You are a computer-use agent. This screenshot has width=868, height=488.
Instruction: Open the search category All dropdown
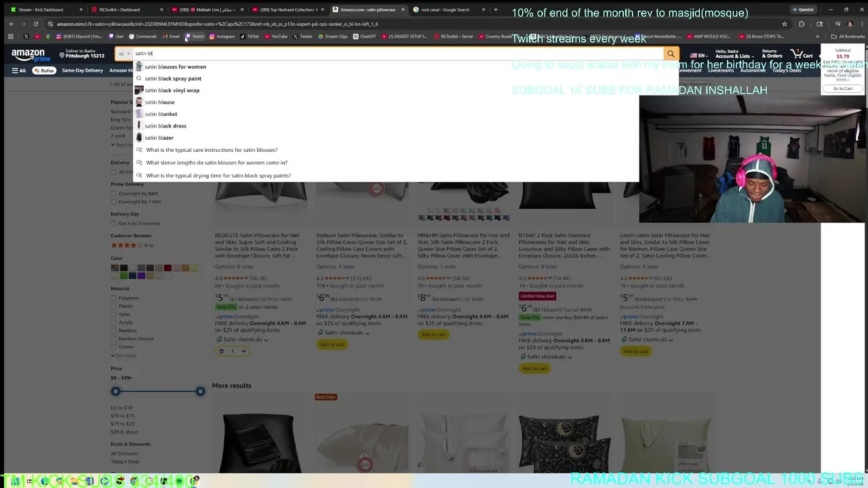point(124,54)
